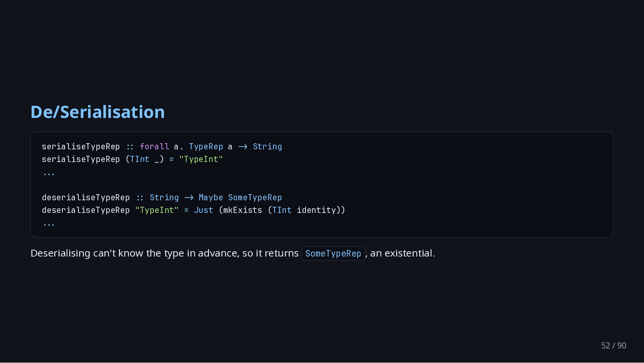Click the identity argument in code

click(x=316, y=210)
